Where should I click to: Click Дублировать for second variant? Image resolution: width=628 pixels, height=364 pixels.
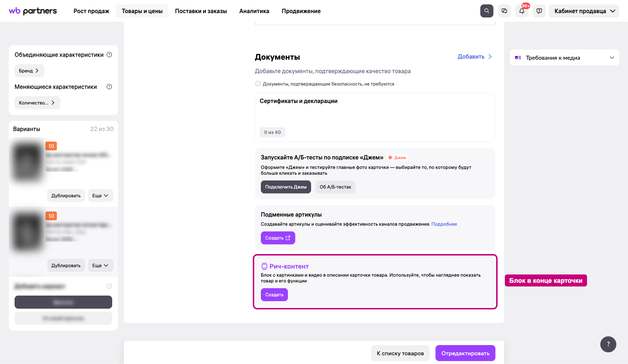tap(66, 265)
